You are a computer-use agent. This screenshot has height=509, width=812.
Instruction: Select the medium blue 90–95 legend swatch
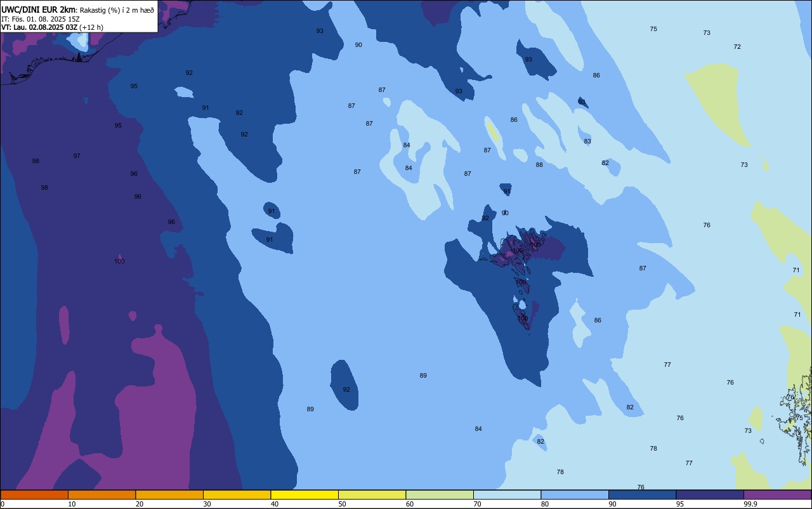pos(643,494)
